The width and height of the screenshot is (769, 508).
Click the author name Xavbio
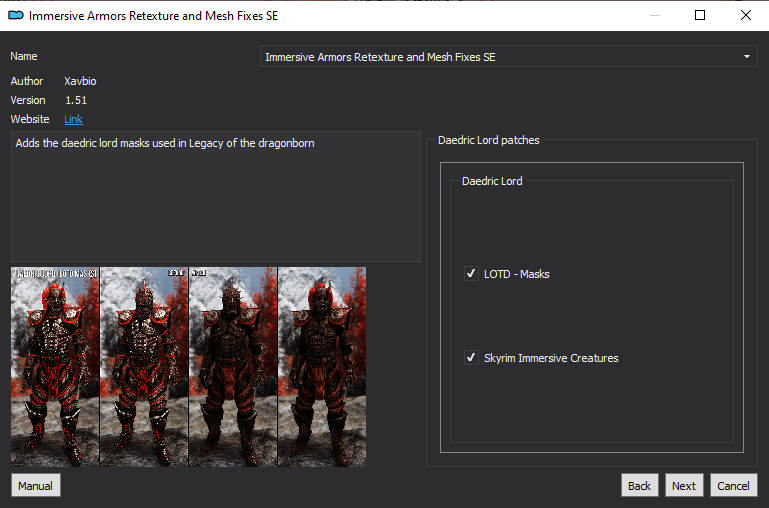coord(80,81)
